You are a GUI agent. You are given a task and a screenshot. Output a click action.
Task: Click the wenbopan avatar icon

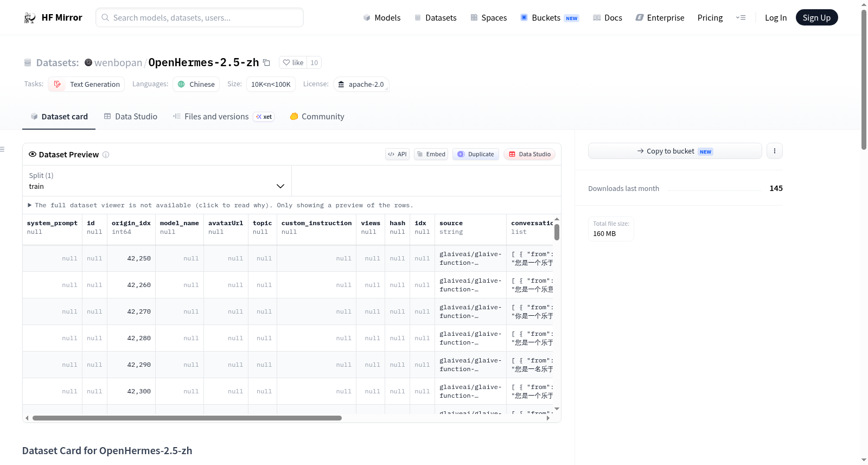[x=88, y=62]
